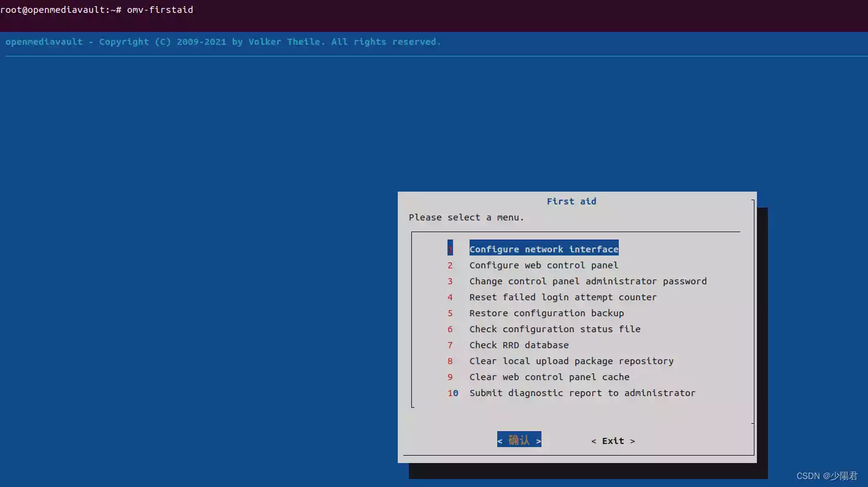Choose Restore configuration backup option
This screenshot has width=868, height=487.
pos(546,313)
